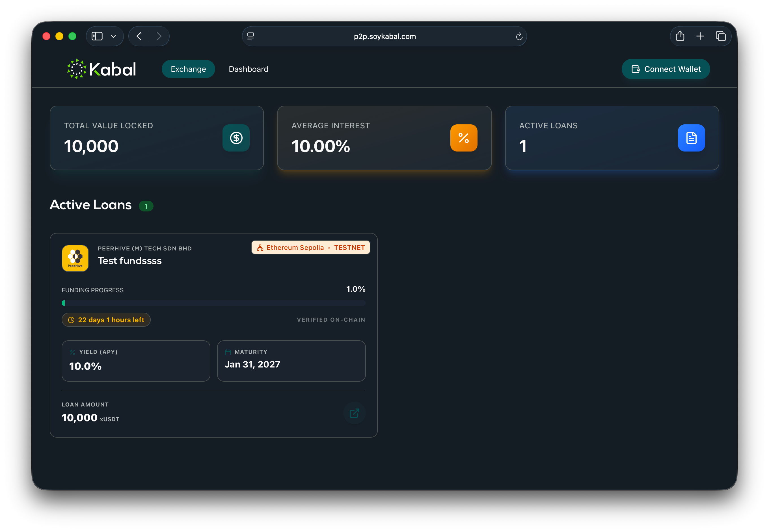
Task: Open the loan external link icon
Action: (354, 413)
